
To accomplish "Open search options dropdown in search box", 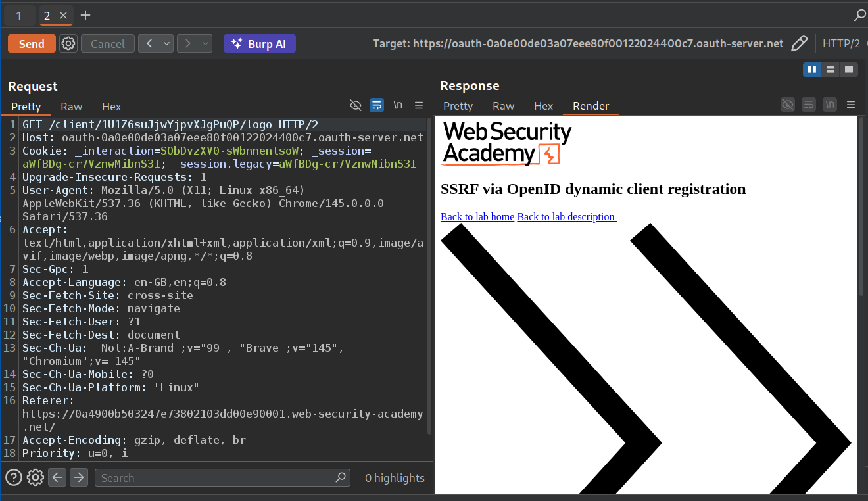I will [341, 478].
